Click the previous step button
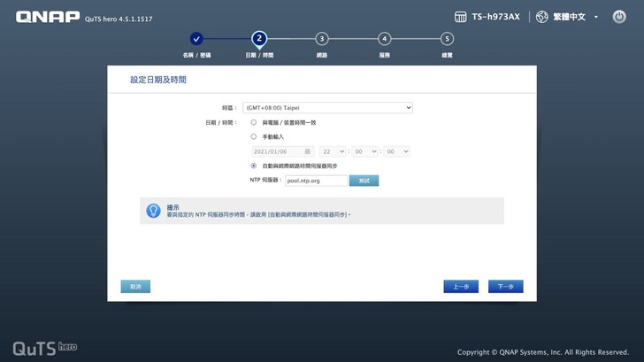The image size is (644, 362). 461,287
